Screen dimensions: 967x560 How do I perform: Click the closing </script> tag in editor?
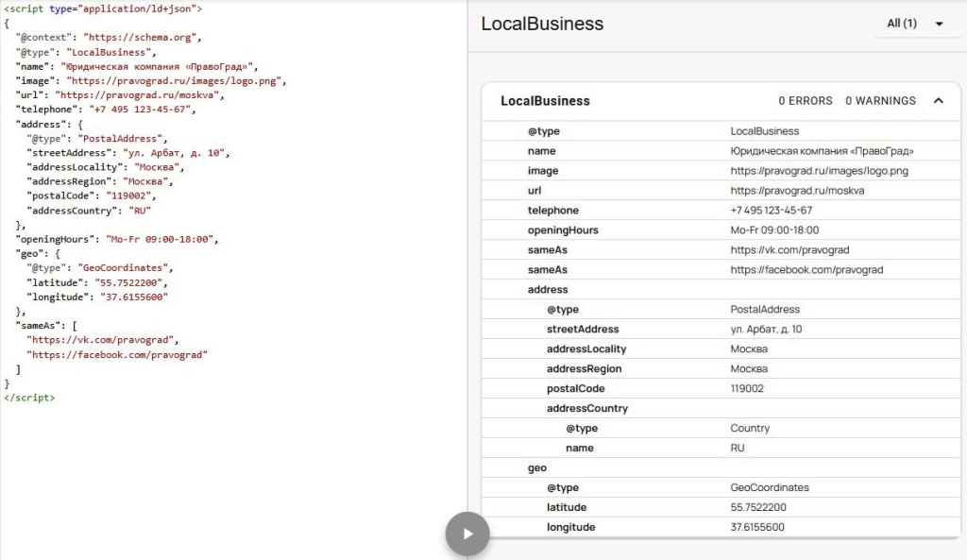(29, 398)
